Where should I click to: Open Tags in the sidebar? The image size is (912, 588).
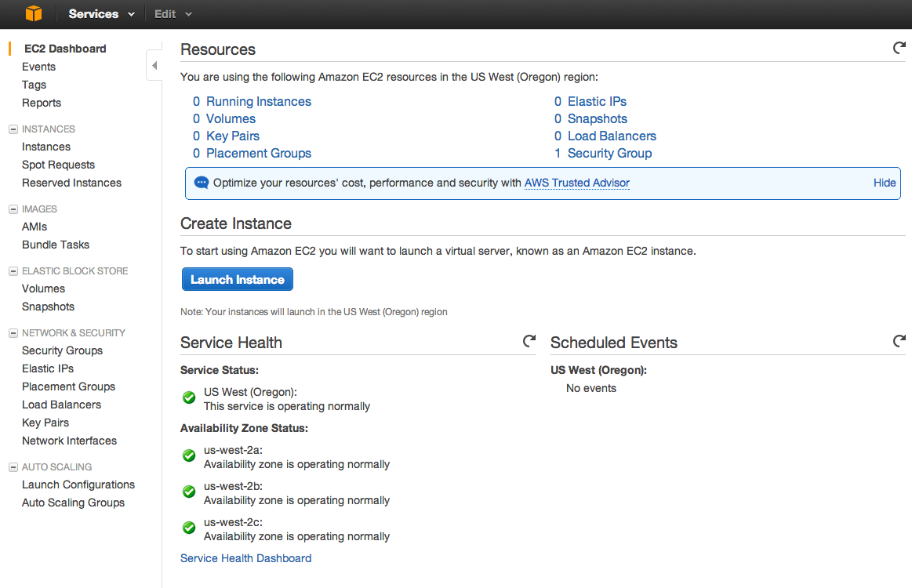[35, 85]
